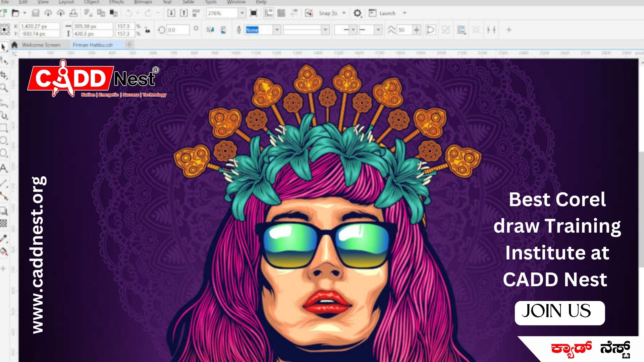Select the Pick tool in the toolbox
The image size is (644, 362).
(4, 47)
